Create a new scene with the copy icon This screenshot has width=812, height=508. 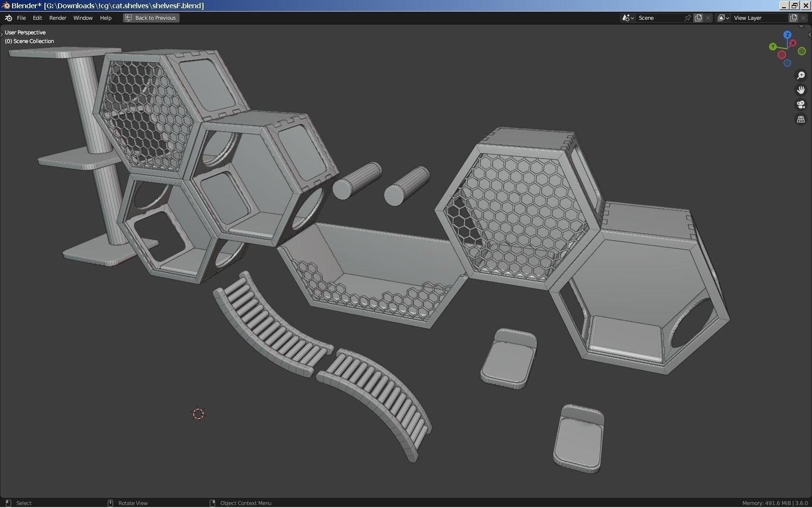point(698,18)
